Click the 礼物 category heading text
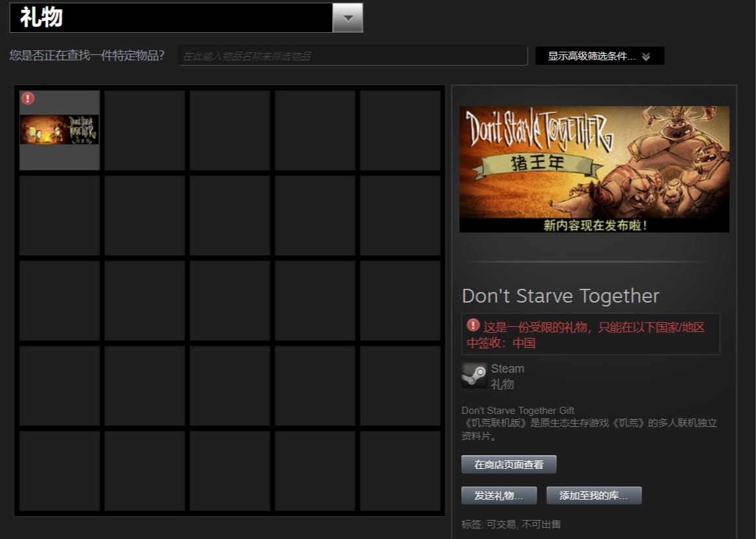This screenshot has width=756, height=539. pos(41,18)
